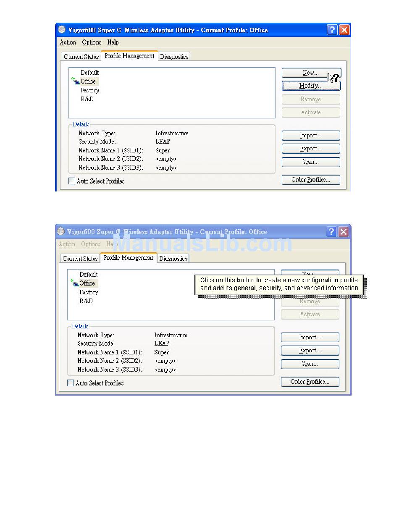
Task: Click the Network Name 2 (SSID2) label in lower dialog
Action: (x=110, y=361)
